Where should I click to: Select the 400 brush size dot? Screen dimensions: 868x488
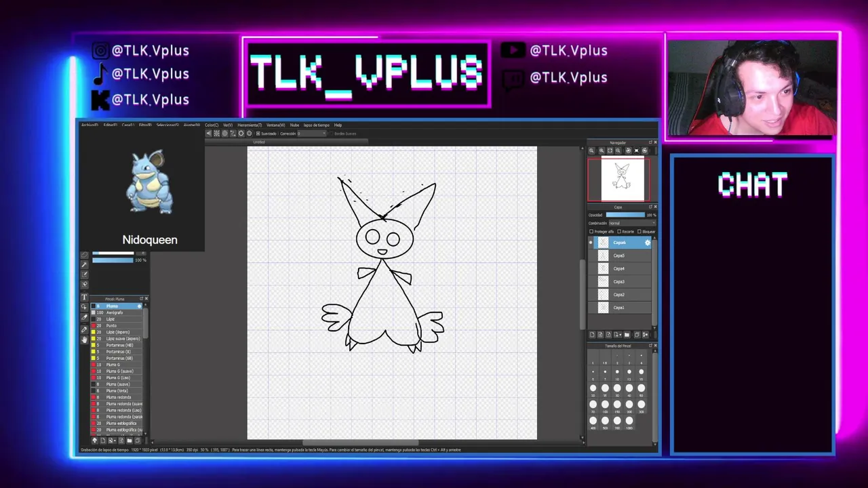[593, 420]
